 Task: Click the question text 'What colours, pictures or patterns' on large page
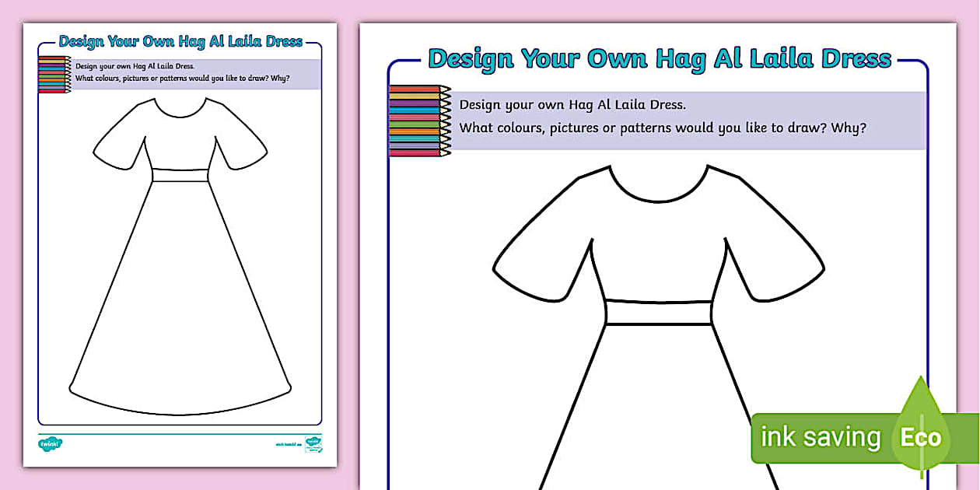pyautogui.click(x=662, y=128)
